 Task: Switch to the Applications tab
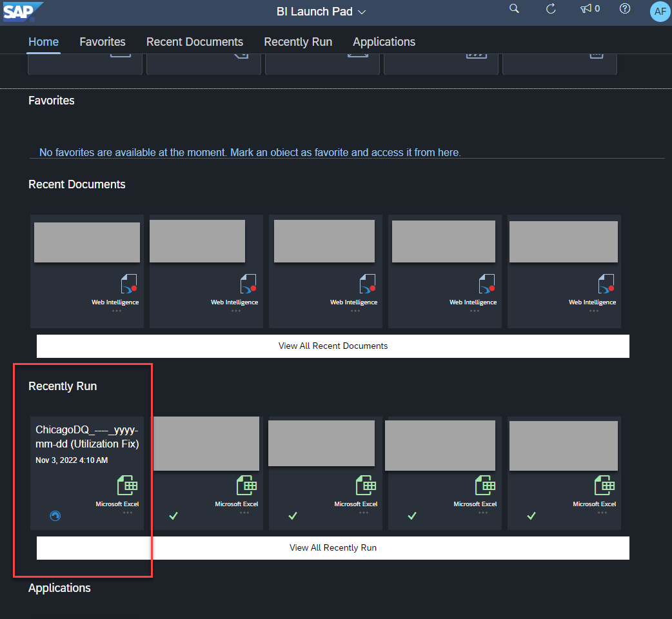384,41
